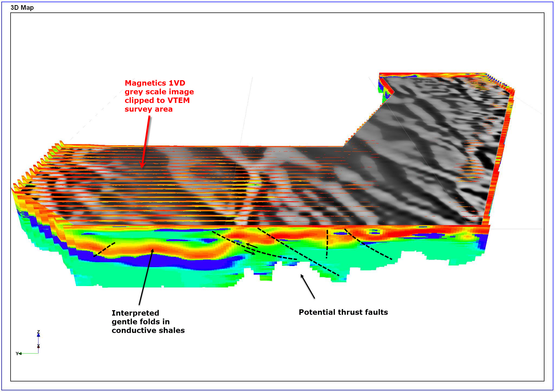This screenshot has height=392, width=555.
Task: Click the green Y-axis arrowhead to reorient view
Action: [x=20, y=354]
